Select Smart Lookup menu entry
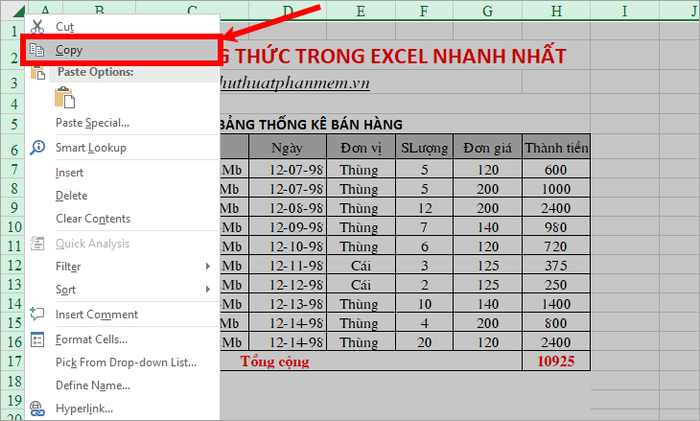Image resolution: width=700 pixels, height=421 pixels. click(122, 147)
